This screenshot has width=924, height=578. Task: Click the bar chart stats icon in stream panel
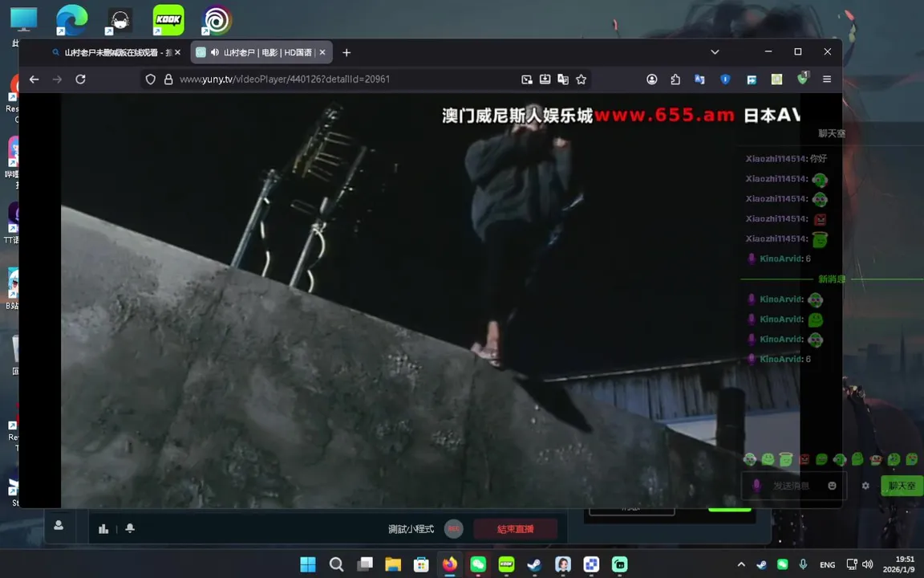tap(103, 528)
